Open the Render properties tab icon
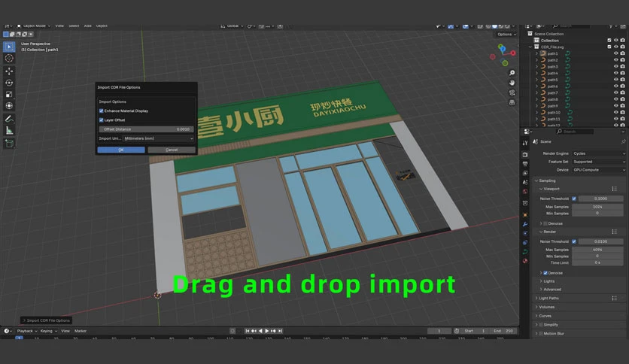This screenshot has height=364, width=629. 525,154
